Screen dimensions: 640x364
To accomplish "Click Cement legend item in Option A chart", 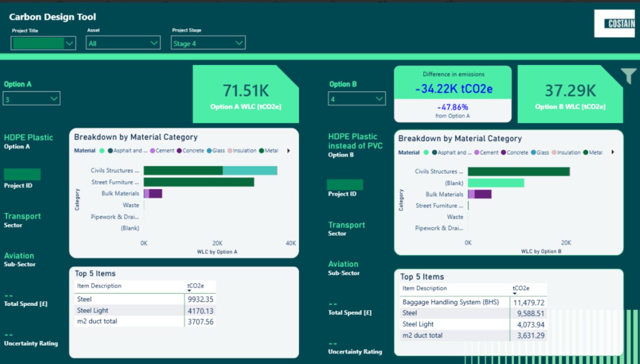I will click(153, 151).
